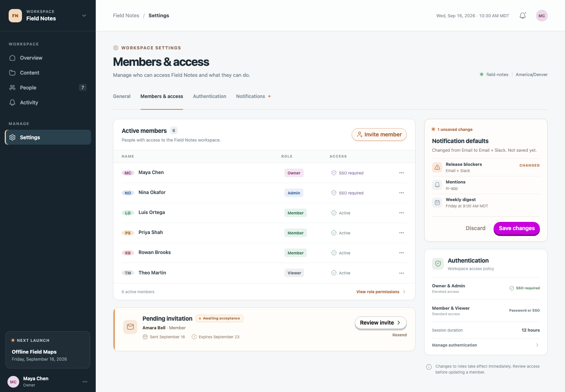
Task: Click the workspace settings gear icon above heading
Action: [116, 48]
